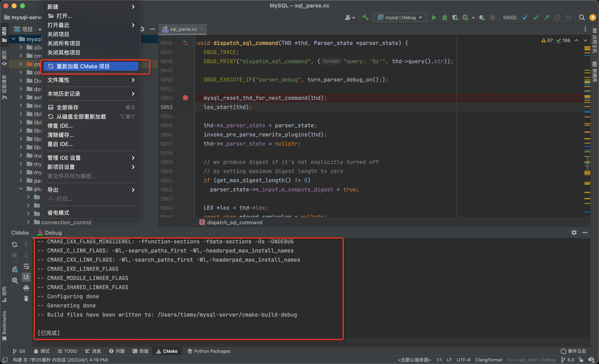Rollback changes with undo icon
Image resolution: width=599 pixels, height=364 pixels.
click(568, 17)
